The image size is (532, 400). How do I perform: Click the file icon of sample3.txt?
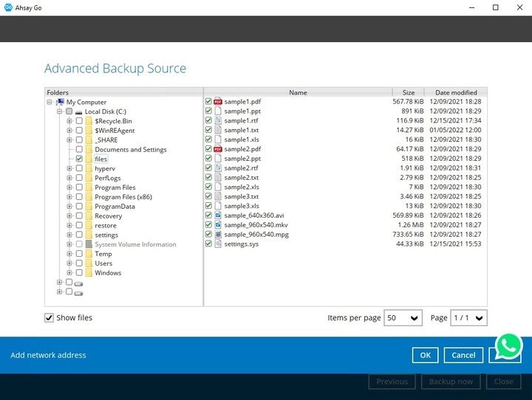tap(218, 196)
